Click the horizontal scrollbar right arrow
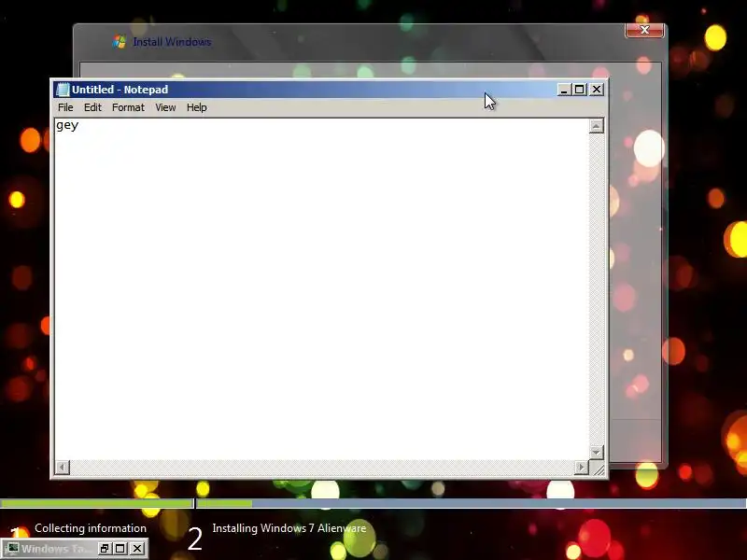747x560 pixels. pos(581,468)
